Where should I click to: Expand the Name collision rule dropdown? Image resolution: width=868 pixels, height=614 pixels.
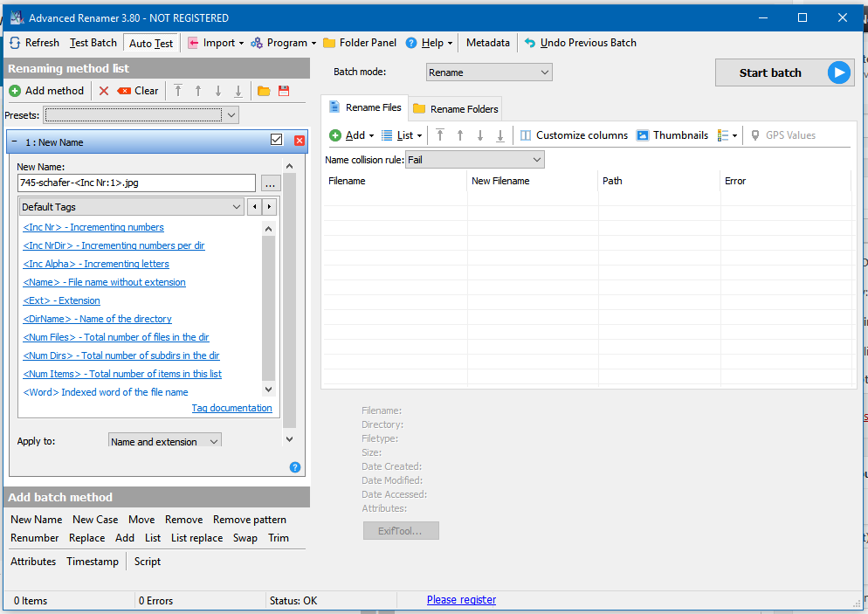click(x=475, y=160)
